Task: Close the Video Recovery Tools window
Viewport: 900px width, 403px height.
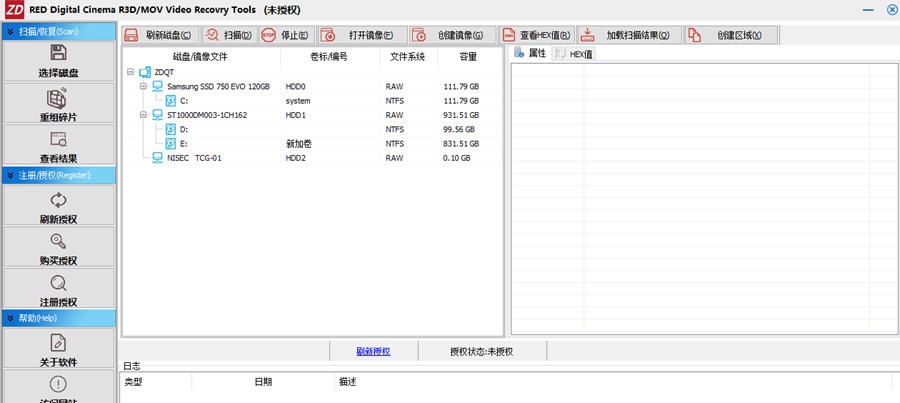Action: click(x=890, y=10)
